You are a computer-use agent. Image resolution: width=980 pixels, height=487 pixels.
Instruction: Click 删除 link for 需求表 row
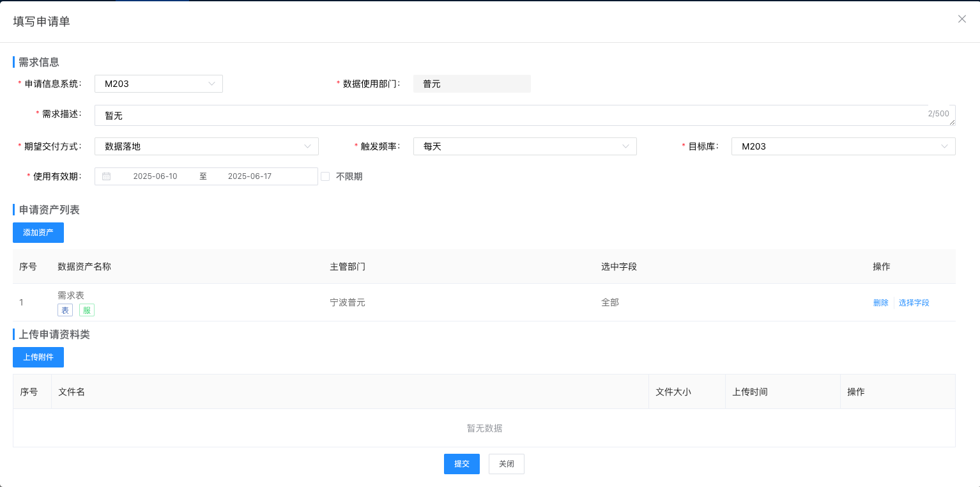pyautogui.click(x=880, y=303)
